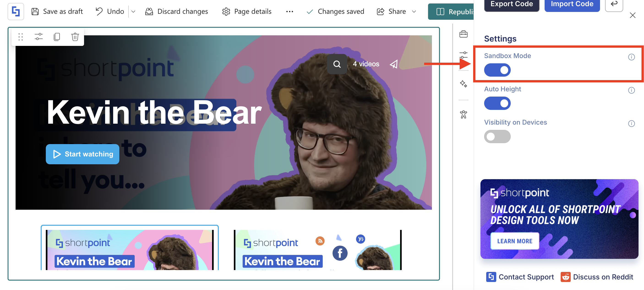This screenshot has width=644, height=290.
Task: Delete the web part with trash icon
Action: pyautogui.click(x=75, y=37)
